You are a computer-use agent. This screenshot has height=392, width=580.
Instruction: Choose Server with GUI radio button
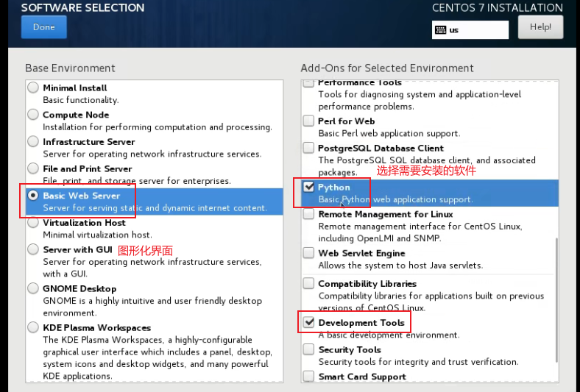click(x=33, y=249)
